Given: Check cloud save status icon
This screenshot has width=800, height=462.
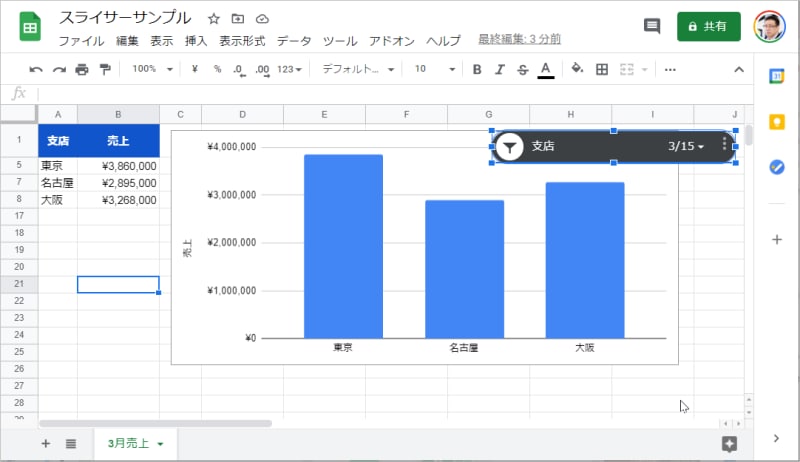Looking at the screenshot, I should click(x=262, y=19).
